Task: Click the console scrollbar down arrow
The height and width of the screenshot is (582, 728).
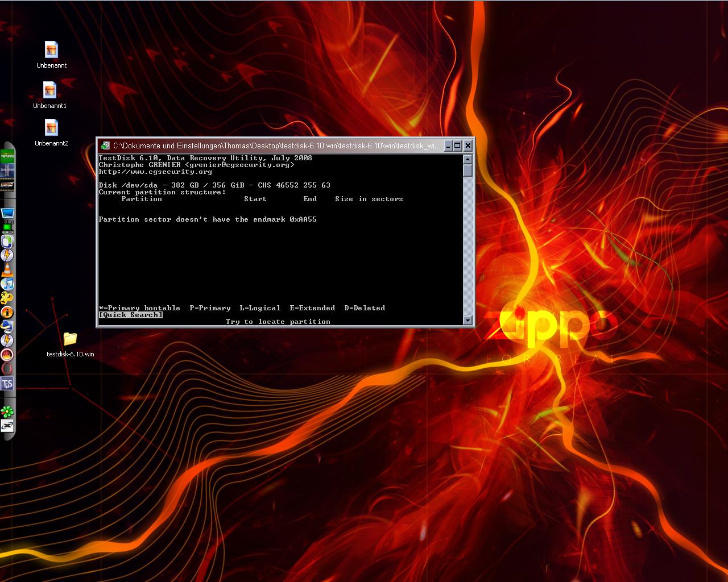Action: (468, 320)
